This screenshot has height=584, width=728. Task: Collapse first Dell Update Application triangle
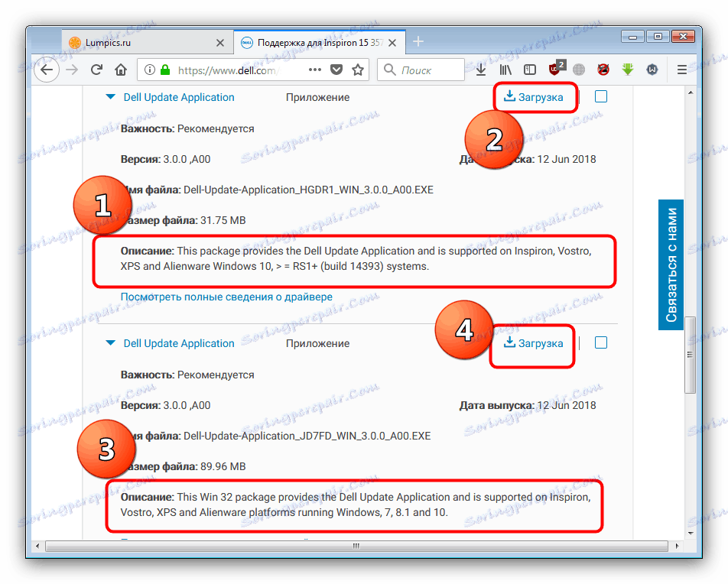point(110,97)
